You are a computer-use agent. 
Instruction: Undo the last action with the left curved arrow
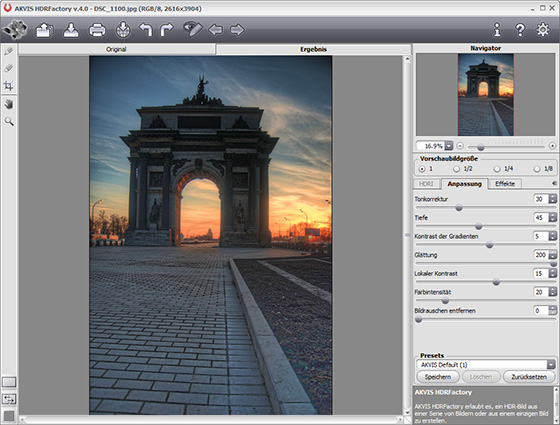pos(146,30)
